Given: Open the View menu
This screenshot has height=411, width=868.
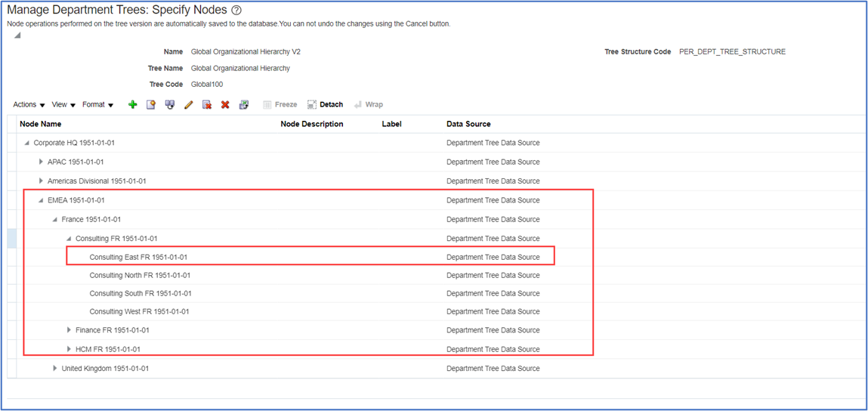Looking at the screenshot, I should pos(63,105).
